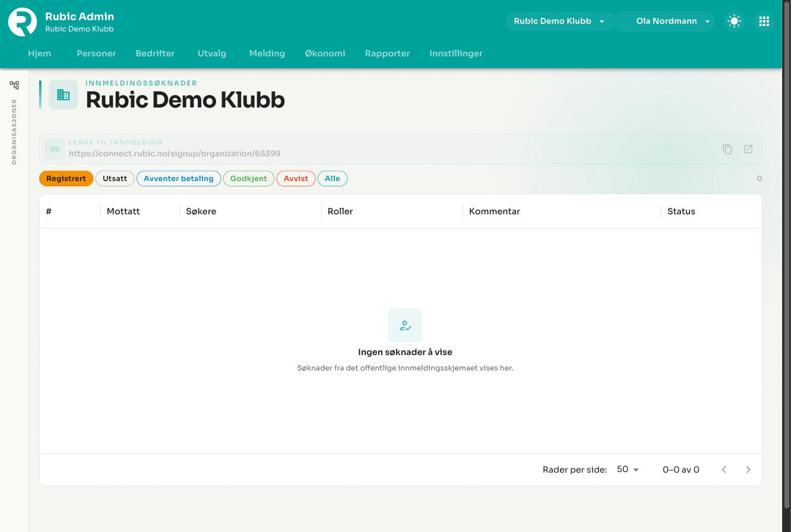The width and height of the screenshot is (791, 532).
Task: Open the apps grid launcher icon
Action: click(764, 21)
